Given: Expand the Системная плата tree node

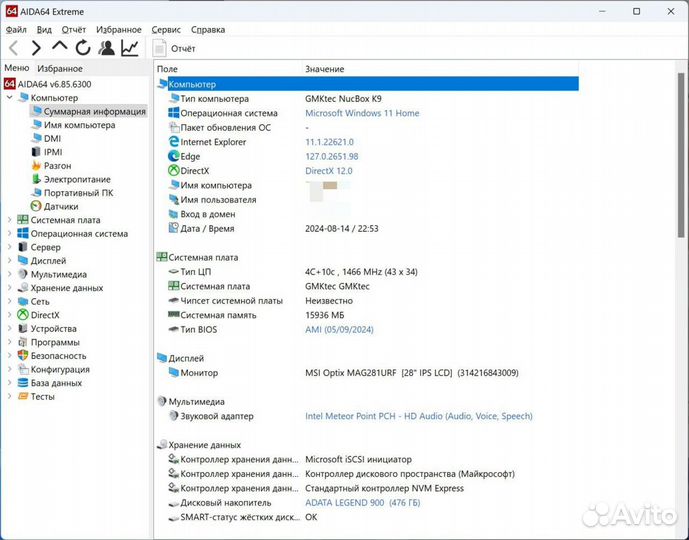Looking at the screenshot, I should click(10, 220).
